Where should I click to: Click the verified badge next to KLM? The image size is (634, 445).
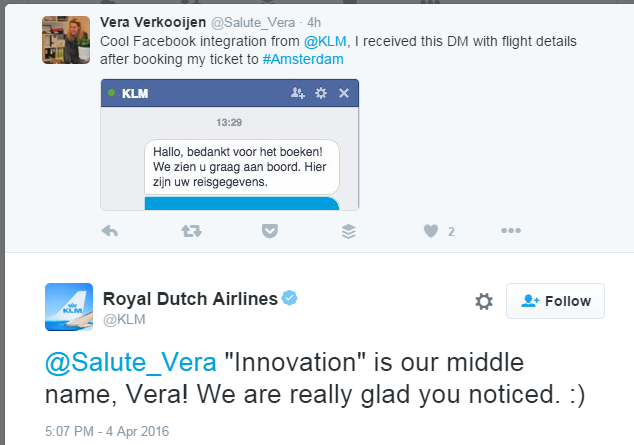pos(289,298)
